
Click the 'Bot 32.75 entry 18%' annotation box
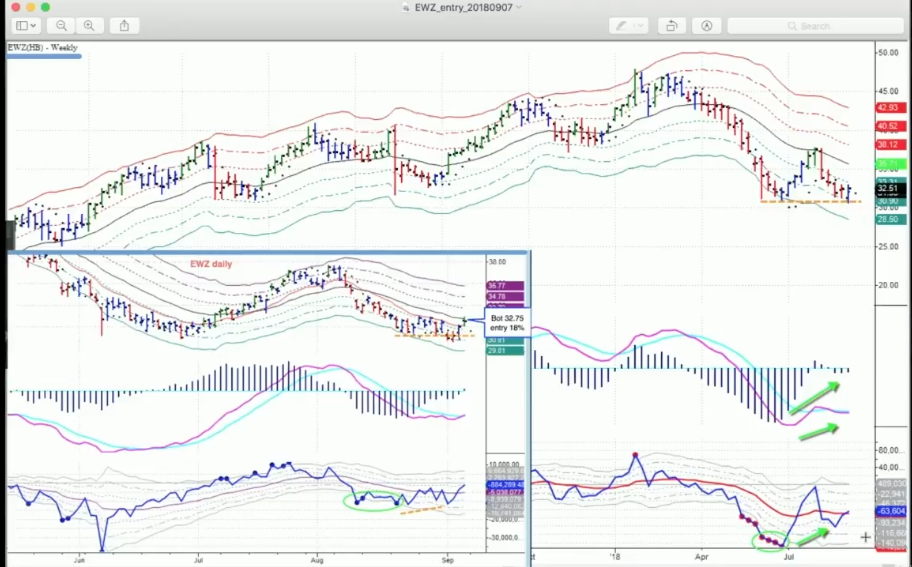click(x=507, y=322)
